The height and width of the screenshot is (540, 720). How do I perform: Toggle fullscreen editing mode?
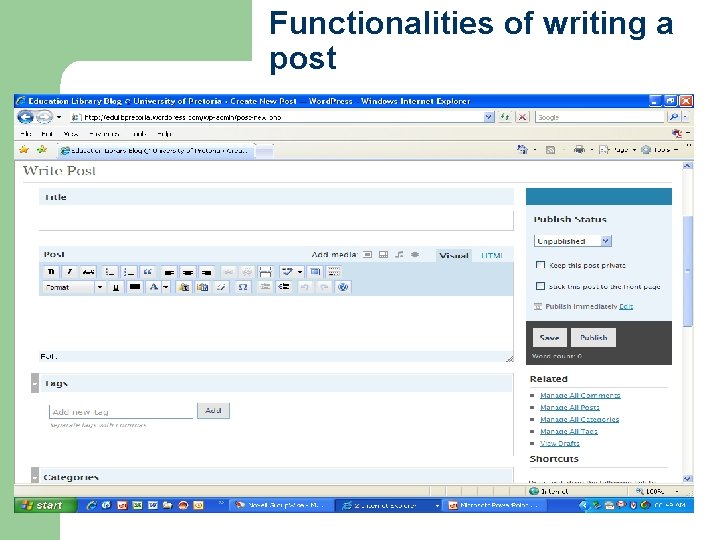[315, 272]
